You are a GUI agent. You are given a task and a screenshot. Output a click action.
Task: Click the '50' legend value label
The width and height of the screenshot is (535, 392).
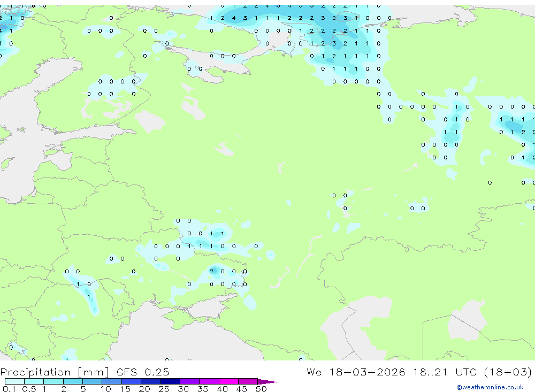tap(261, 389)
